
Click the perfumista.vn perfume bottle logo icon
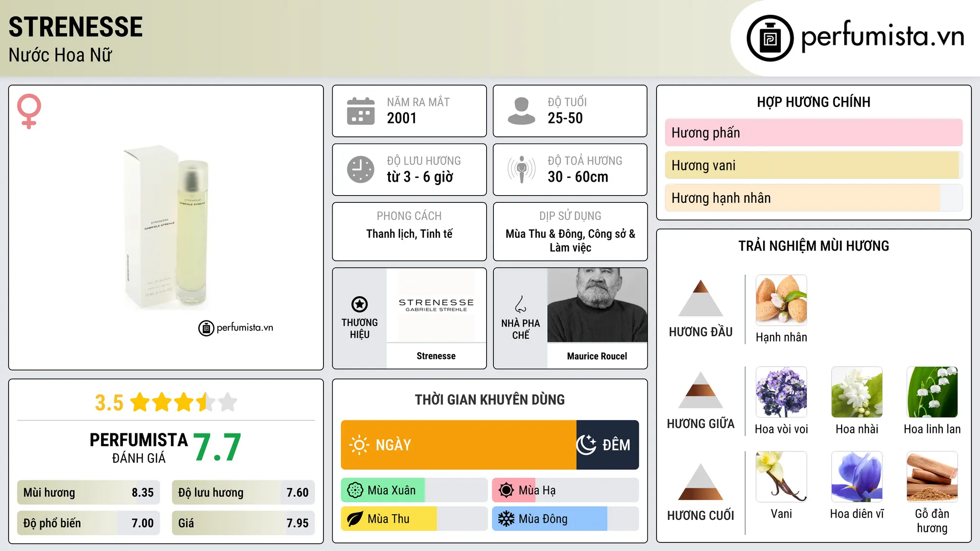tap(770, 38)
